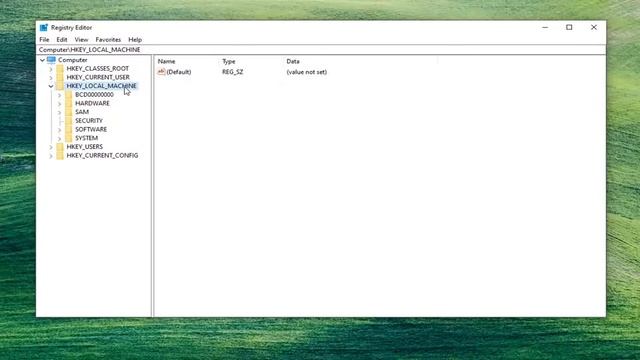Open the File menu

pos(44,40)
